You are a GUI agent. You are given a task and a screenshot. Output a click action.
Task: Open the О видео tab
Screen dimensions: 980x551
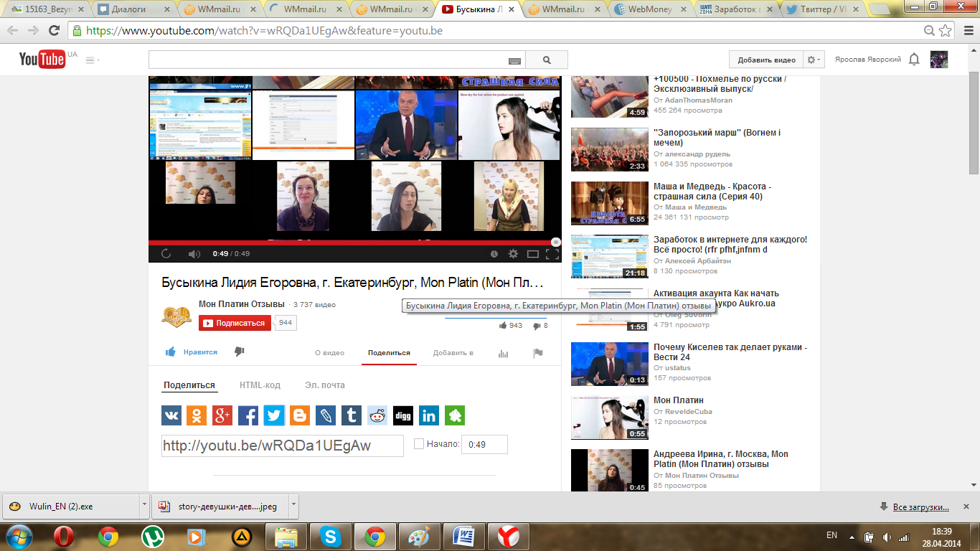pyautogui.click(x=330, y=353)
